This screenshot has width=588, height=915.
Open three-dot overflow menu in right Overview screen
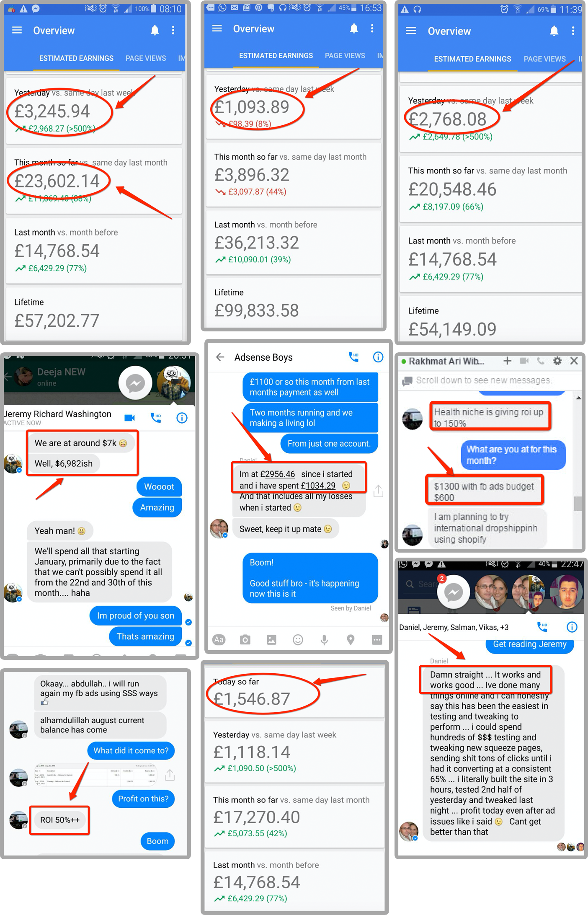pos(573,31)
